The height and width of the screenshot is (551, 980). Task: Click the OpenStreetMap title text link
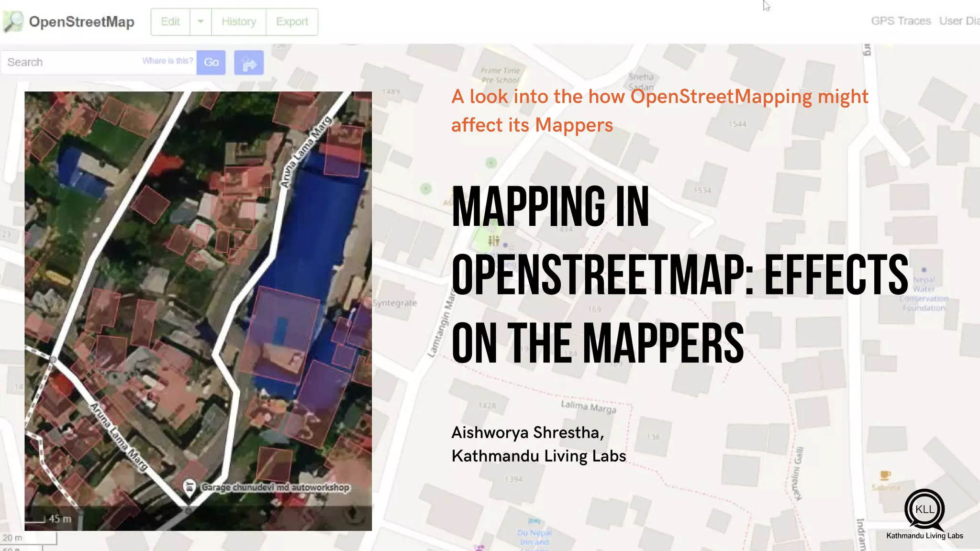81,22
